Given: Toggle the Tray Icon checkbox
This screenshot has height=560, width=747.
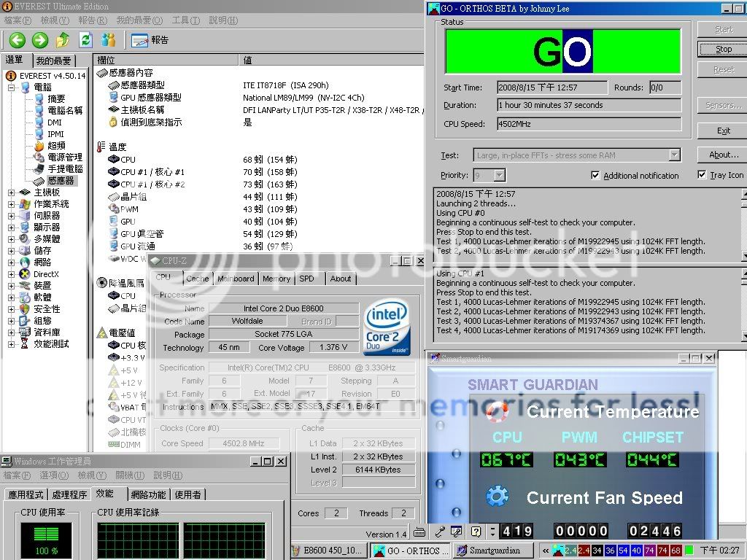Looking at the screenshot, I should pyautogui.click(x=702, y=175).
